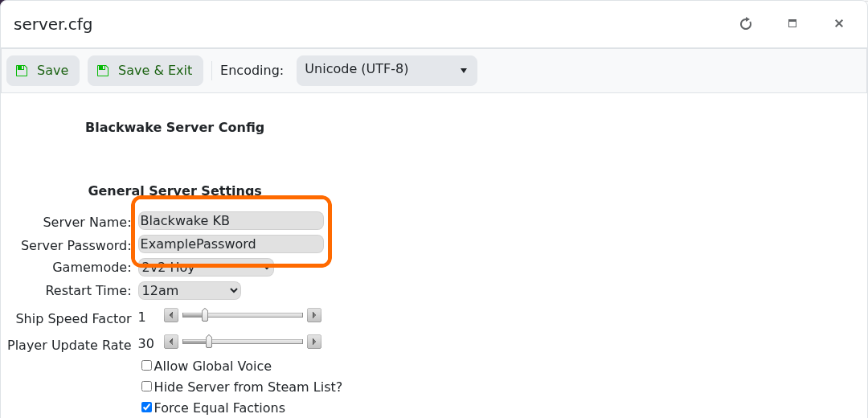Uncheck Force Equal Factions checkbox
This screenshot has height=418, width=868.
[x=147, y=408]
